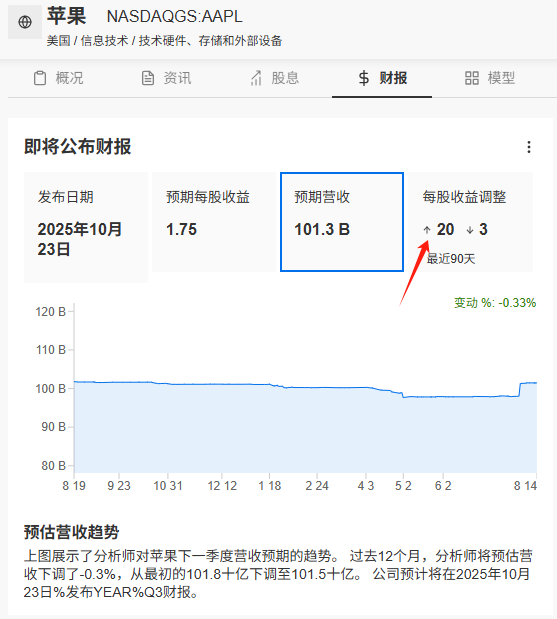Click the upward revisions arrow beside 20
Screen dimensions: 557x619
427,230
